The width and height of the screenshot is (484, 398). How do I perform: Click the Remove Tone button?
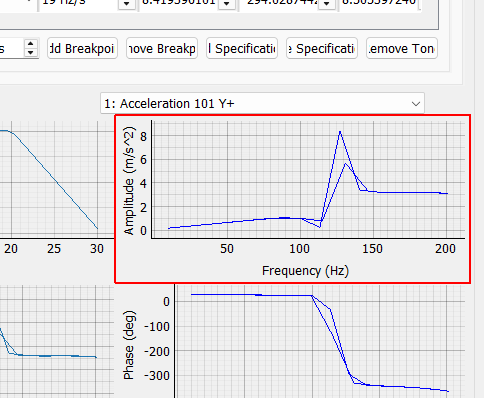(x=402, y=49)
